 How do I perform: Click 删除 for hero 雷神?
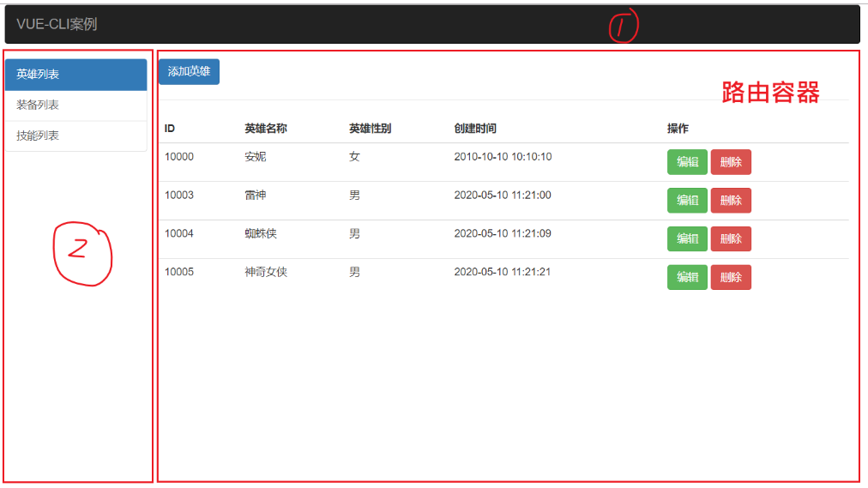click(x=731, y=201)
